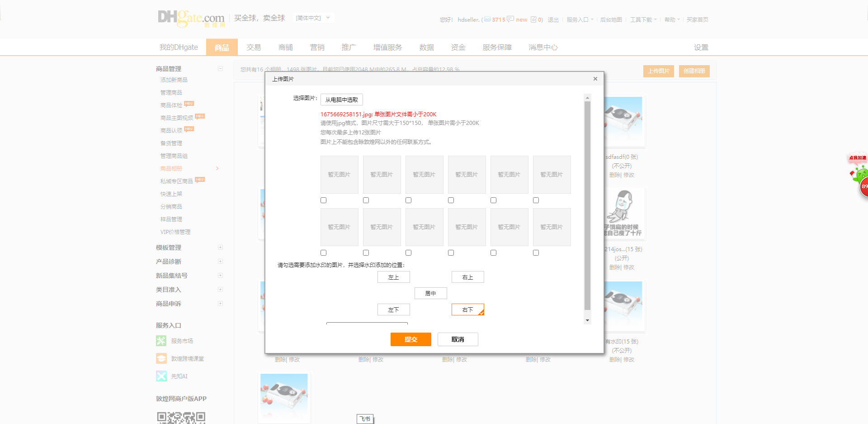Close the 上传图片 dialog with the X

595,79
